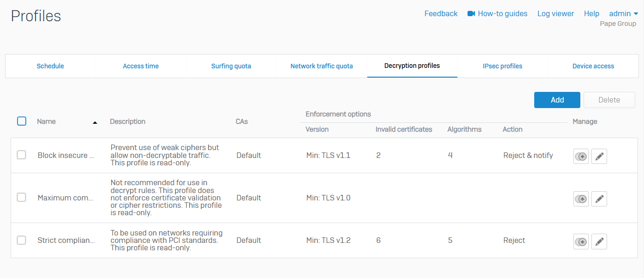Switch to the IPsec profiles tab
Image resolution: width=644 pixels, height=278 pixels.
[502, 66]
